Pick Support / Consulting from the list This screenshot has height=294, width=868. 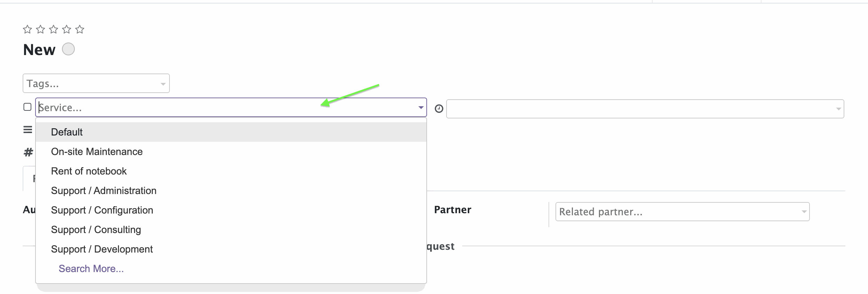click(x=231, y=230)
